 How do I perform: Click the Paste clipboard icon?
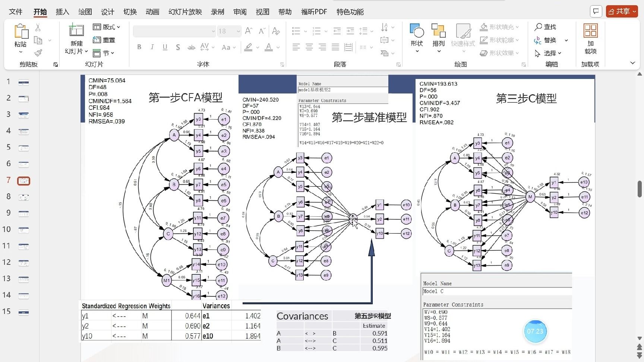pos(21,31)
